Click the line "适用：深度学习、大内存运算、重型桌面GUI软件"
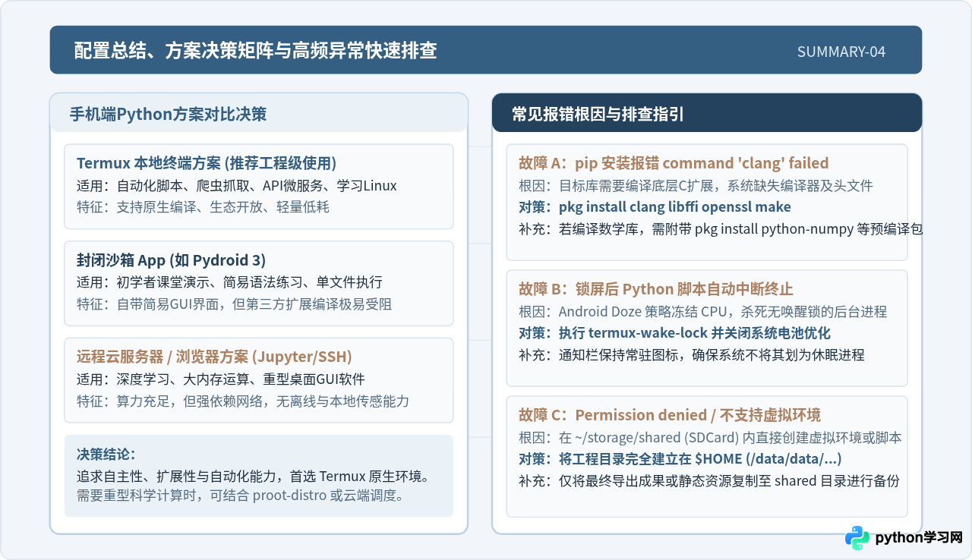972x560 pixels. tap(221, 379)
